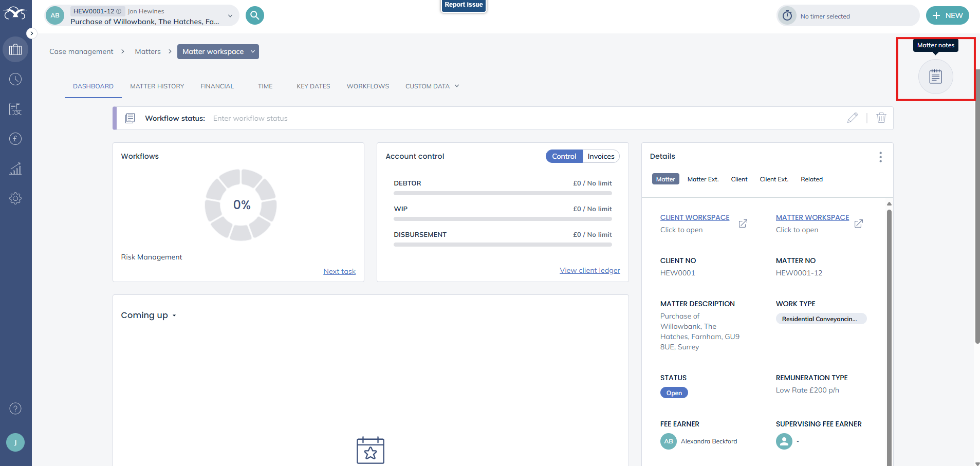Delete workflow status using trash icon
This screenshot has width=980, height=466.
click(x=881, y=118)
